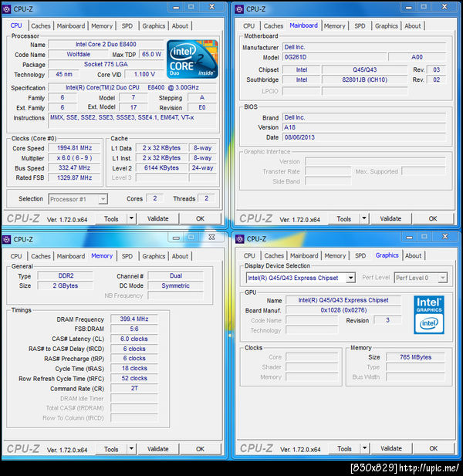Expand the Display Device Selection combo box

point(350,278)
